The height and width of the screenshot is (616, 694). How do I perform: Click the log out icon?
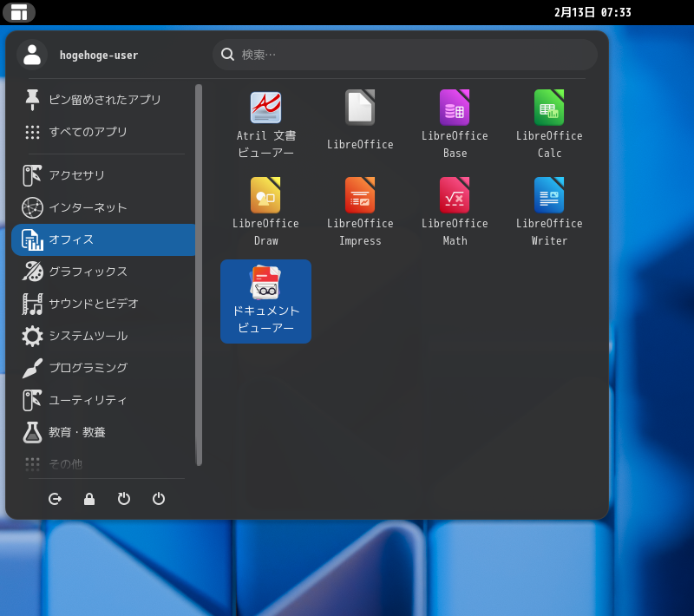point(55,499)
